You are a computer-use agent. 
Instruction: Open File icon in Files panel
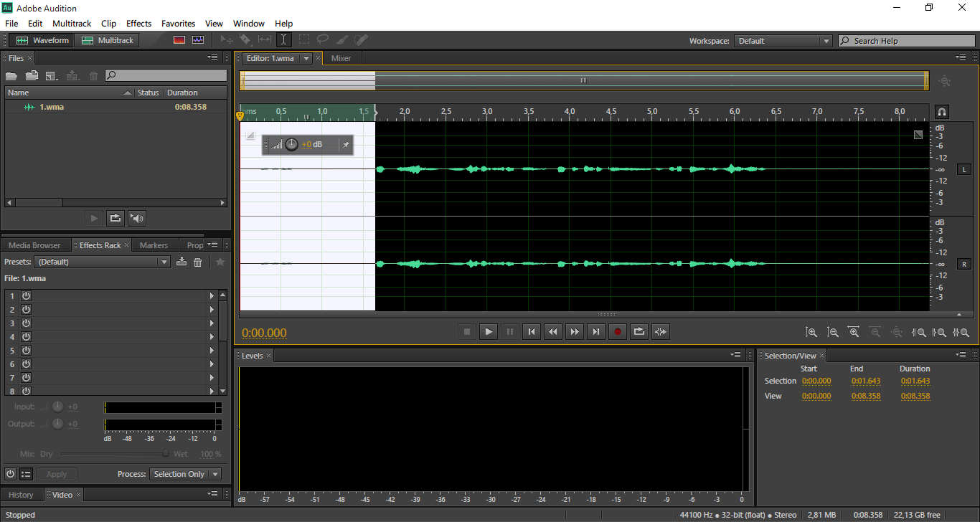[x=11, y=75]
